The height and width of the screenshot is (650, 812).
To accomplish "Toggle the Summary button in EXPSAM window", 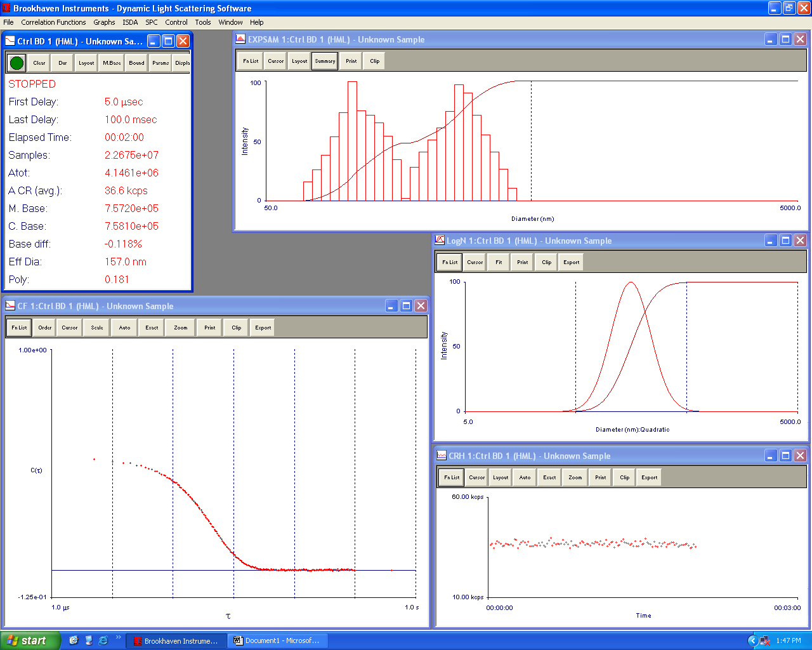I will pos(325,62).
